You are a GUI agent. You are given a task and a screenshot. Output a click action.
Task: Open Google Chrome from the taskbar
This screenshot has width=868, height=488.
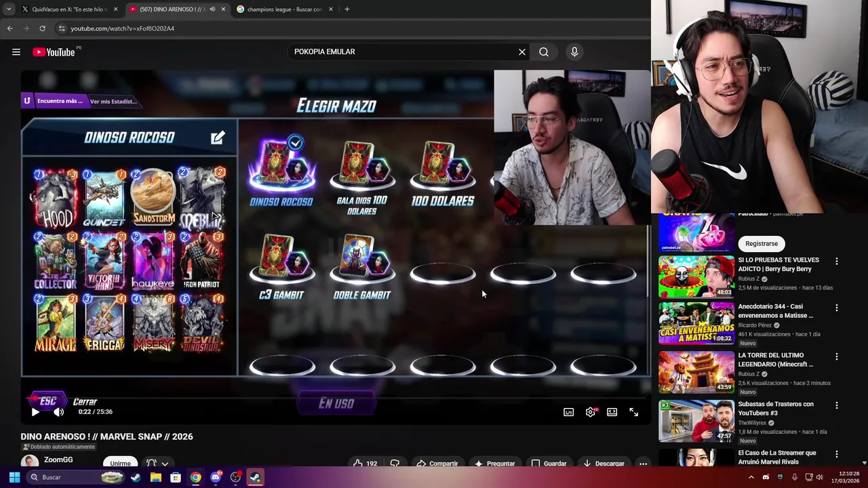point(195,477)
